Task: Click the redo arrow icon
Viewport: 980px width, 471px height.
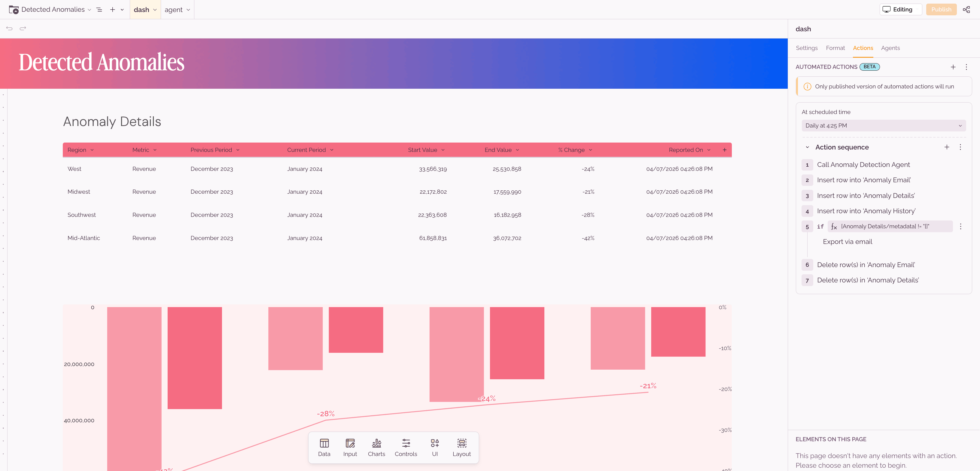Action: pos(23,29)
